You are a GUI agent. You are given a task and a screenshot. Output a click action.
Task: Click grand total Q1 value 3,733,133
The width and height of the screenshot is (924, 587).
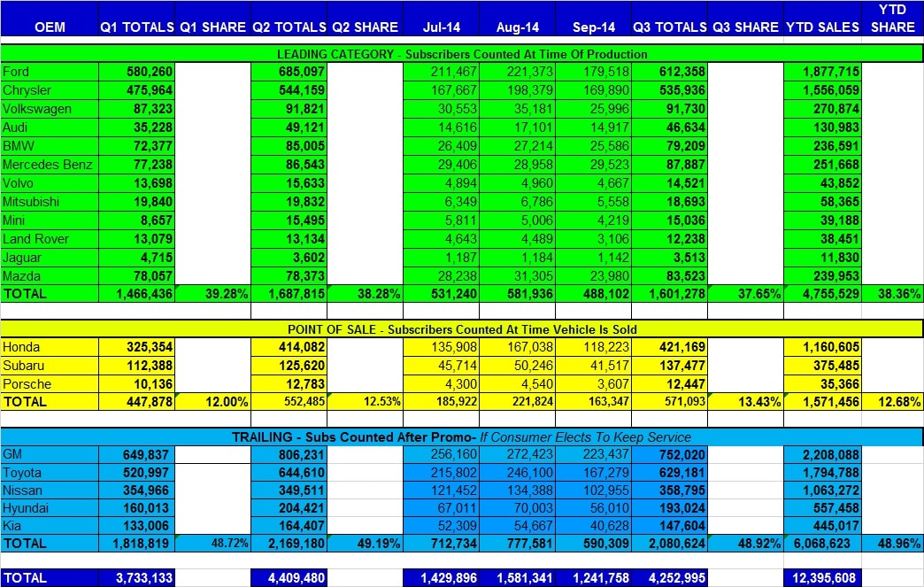pyautogui.click(x=136, y=578)
